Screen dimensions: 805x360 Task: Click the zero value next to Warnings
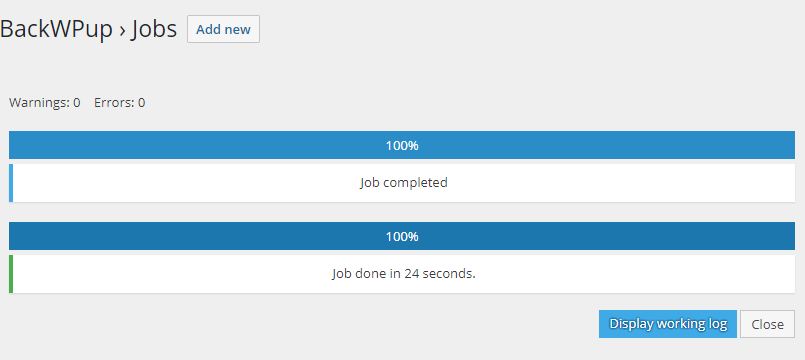pos(76,103)
